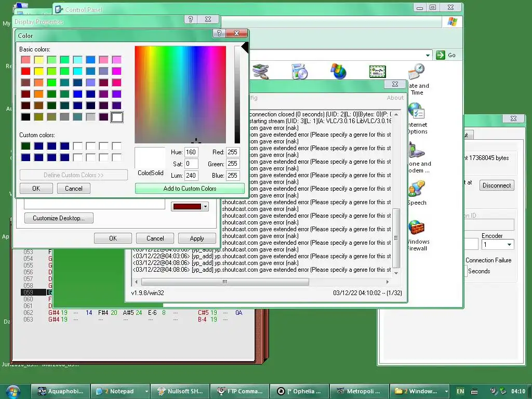Select the black basic color swatch
The height and width of the screenshot is (399, 532).
[x=25, y=117]
